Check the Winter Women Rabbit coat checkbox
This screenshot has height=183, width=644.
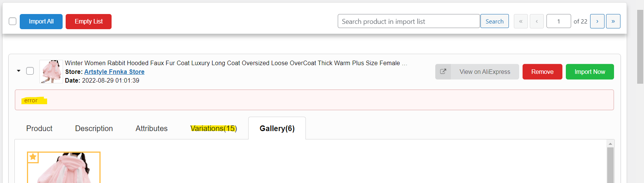coord(30,71)
